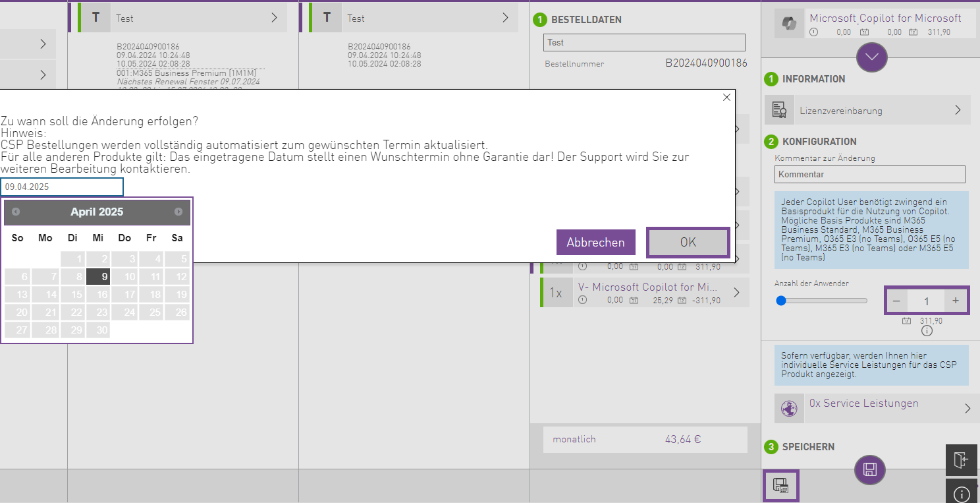Image resolution: width=980 pixels, height=503 pixels.
Task: Click the Bestelldaten name field containing Test
Action: [x=644, y=42]
